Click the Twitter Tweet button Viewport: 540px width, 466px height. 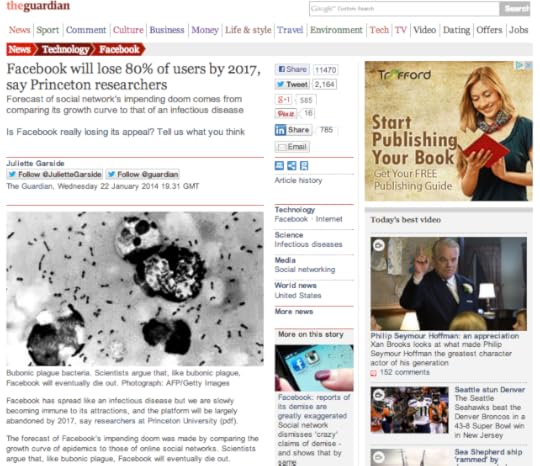(293, 84)
